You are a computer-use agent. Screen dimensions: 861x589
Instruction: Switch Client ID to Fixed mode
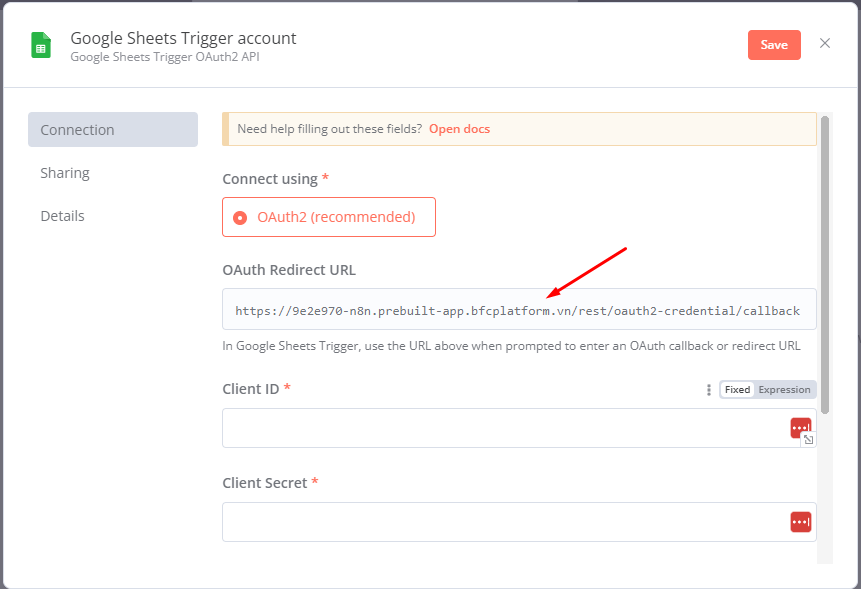click(x=737, y=390)
